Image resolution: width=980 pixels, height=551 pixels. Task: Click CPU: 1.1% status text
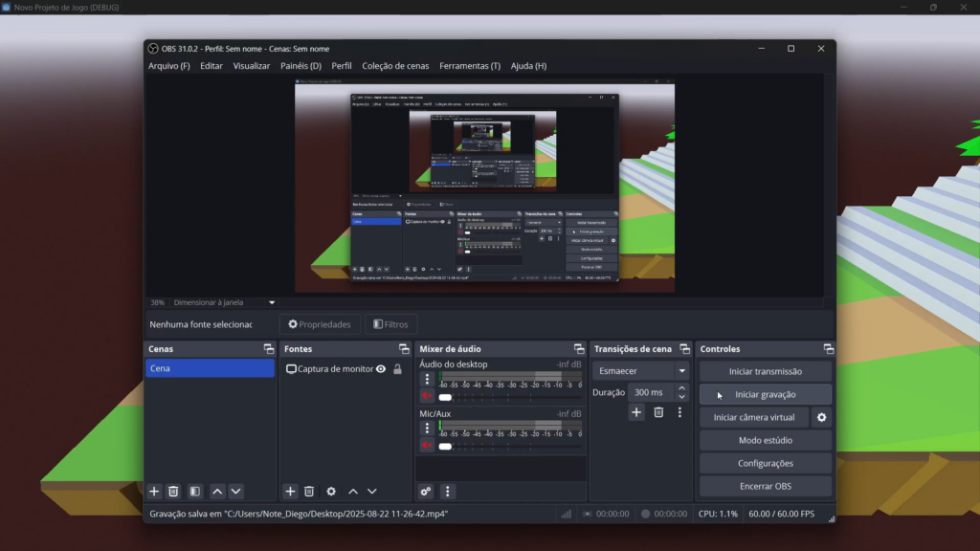coord(718,514)
